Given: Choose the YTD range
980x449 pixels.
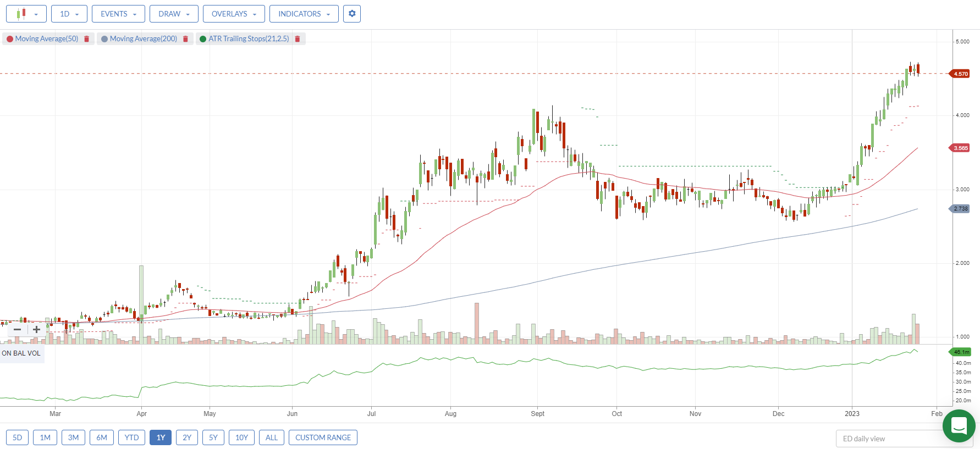Looking at the screenshot, I should click(131, 437).
